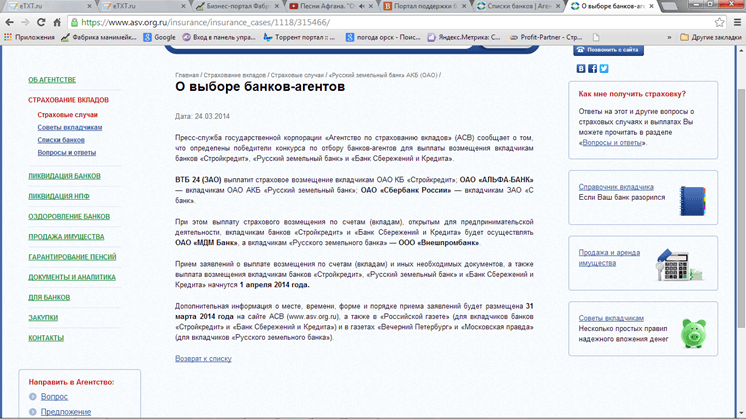The image size is (746, 419).
Task: Open the Profit-Partner bookmark
Action: click(546, 37)
